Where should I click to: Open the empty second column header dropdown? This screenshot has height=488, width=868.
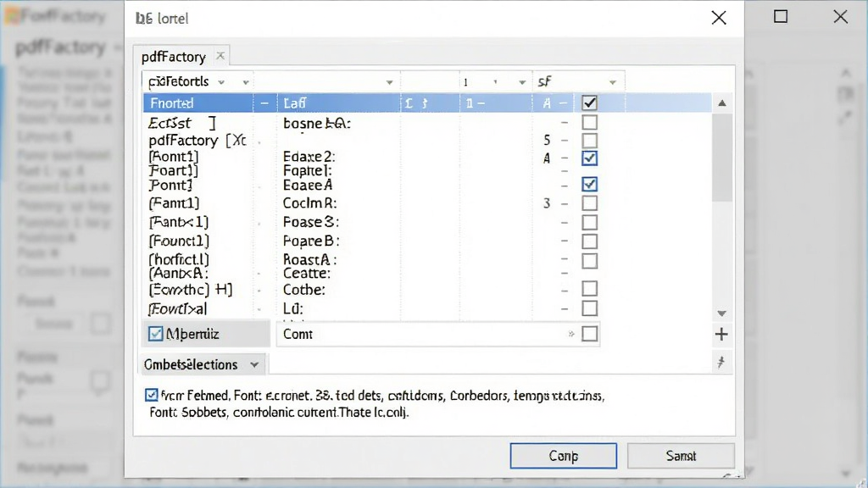389,82
